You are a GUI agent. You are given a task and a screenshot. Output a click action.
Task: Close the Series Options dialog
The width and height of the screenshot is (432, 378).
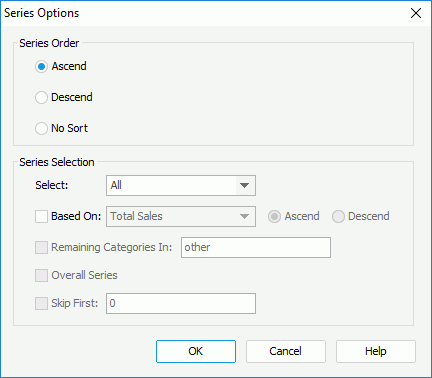[416, 13]
